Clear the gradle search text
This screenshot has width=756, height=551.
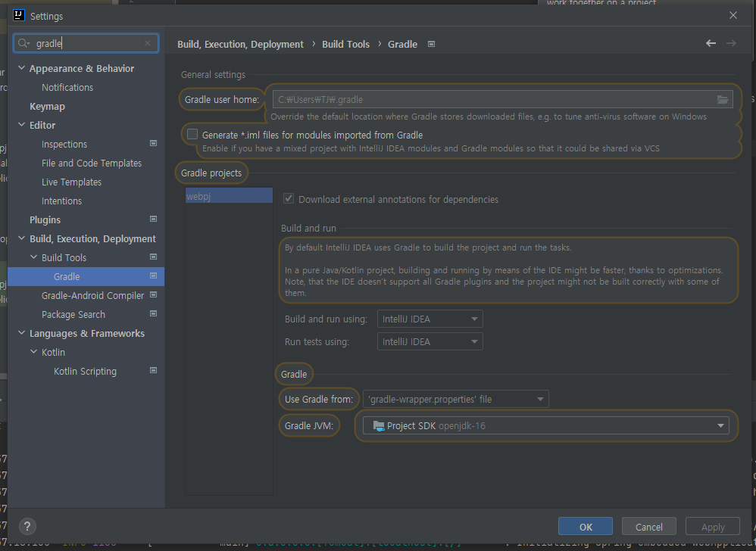click(x=148, y=43)
